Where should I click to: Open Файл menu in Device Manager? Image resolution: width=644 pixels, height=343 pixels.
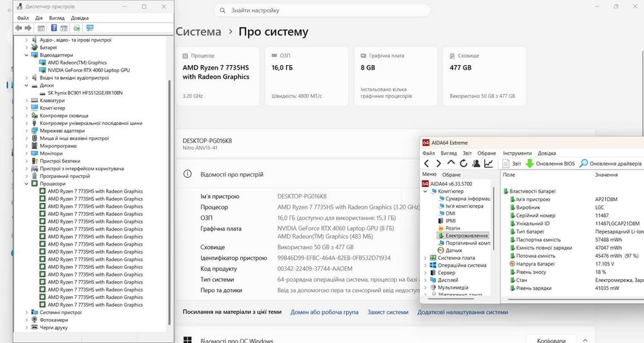point(23,18)
